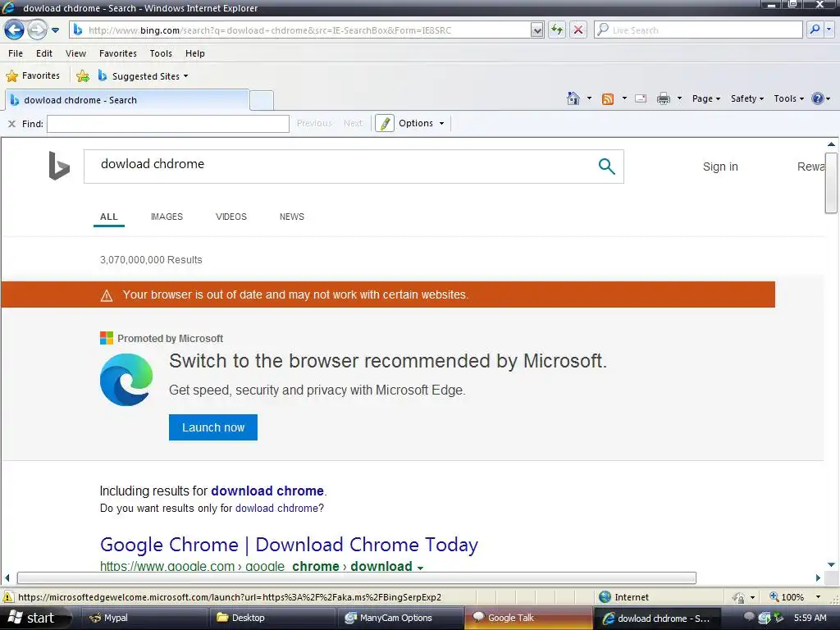Image resolution: width=840 pixels, height=630 pixels.
Task: Expand the Feeds dropdown arrow
Action: click(624, 98)
